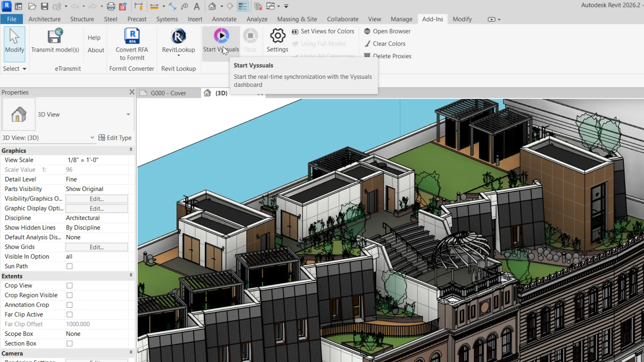This screenshot has height=362, width=644.
Task: Click the View Scale value field
Action: 97,160
